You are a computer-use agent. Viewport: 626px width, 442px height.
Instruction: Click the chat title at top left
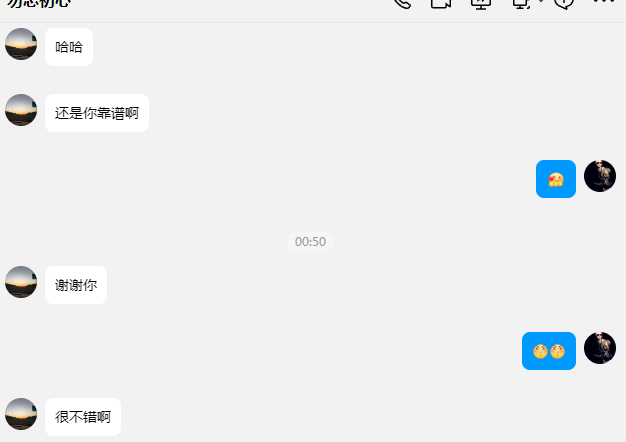click(x=39, y=3)
